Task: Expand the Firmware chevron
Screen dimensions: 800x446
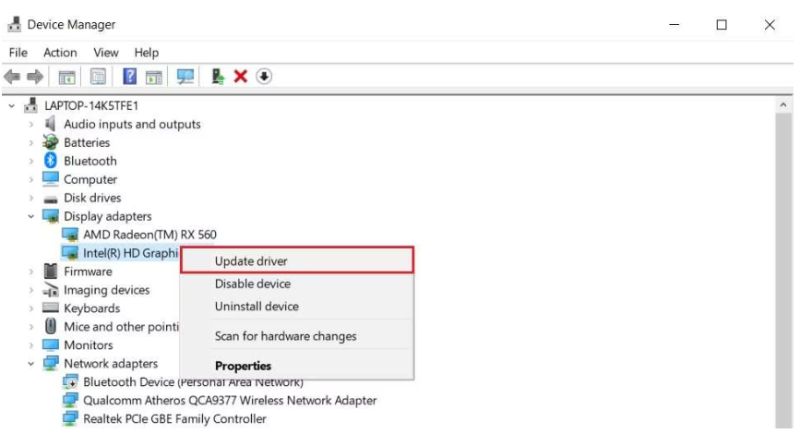Action: pyautogui.click(x=31, y=271)
